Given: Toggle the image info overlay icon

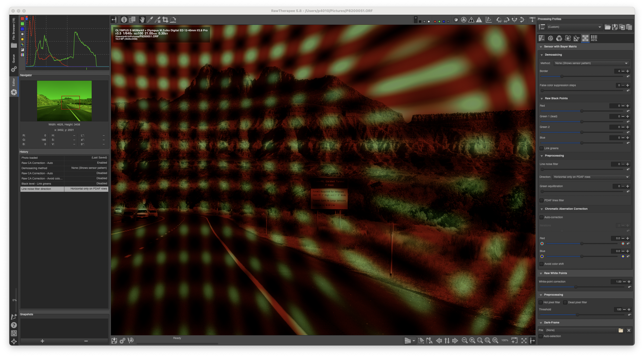Looking at the screenshot, I should click(x=124, y=20).
